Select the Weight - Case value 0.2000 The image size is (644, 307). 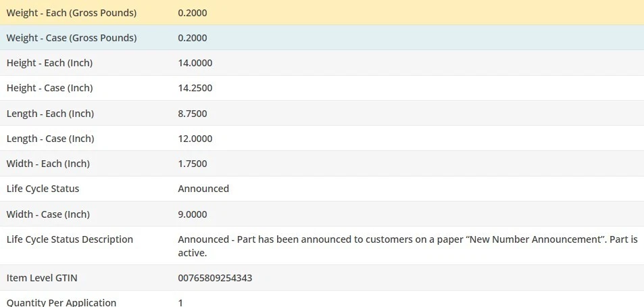tap(193, 38)
